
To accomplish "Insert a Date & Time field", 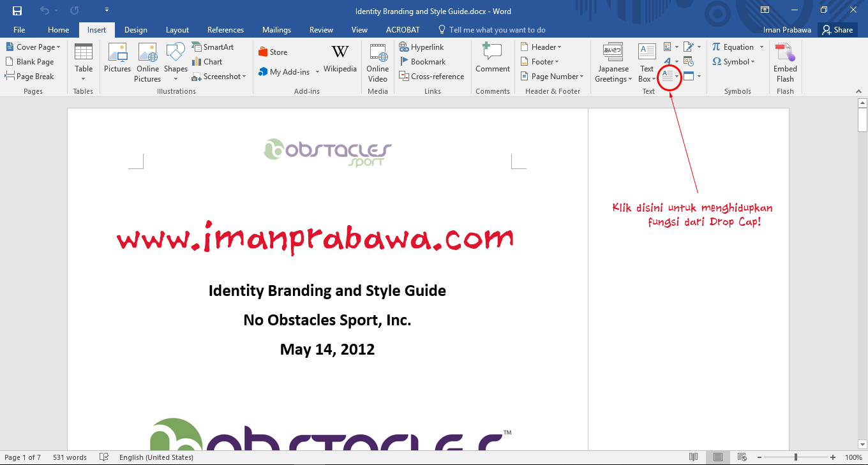I will tap(689, 61).
